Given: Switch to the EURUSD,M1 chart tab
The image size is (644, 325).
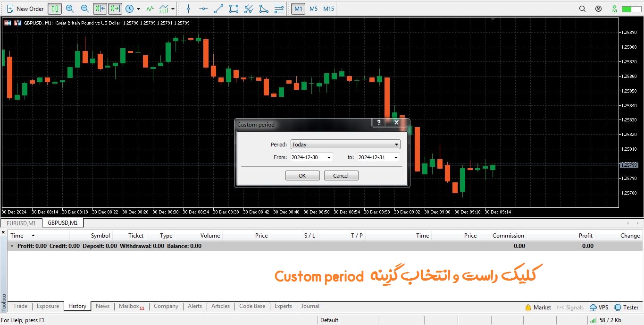Looking at the screenshot, I should (21, 223).
